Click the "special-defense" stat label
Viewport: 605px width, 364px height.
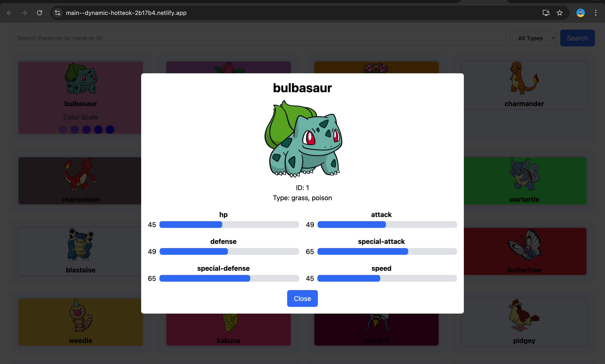point(224,268)
